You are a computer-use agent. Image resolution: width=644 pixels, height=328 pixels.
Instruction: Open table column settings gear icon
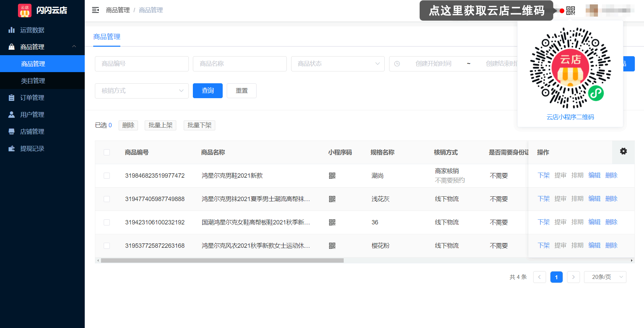(x=623, y=151)
